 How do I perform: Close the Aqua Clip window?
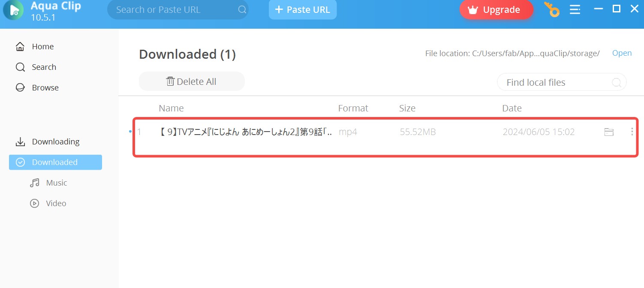[x=635, y=9]
